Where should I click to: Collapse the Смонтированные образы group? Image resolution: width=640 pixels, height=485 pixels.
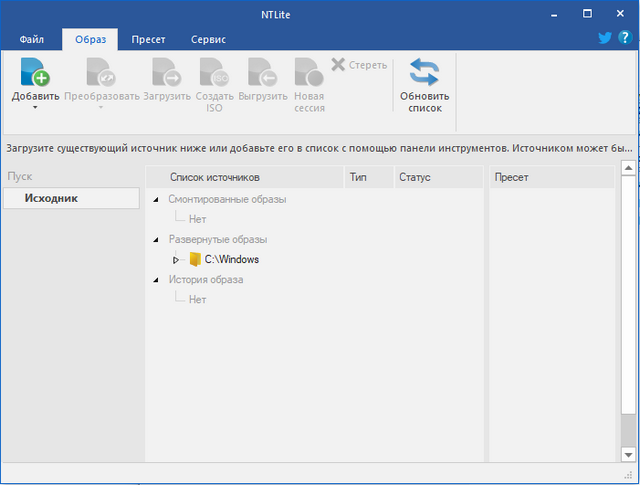pyautogui.click(x=156, y=200)
